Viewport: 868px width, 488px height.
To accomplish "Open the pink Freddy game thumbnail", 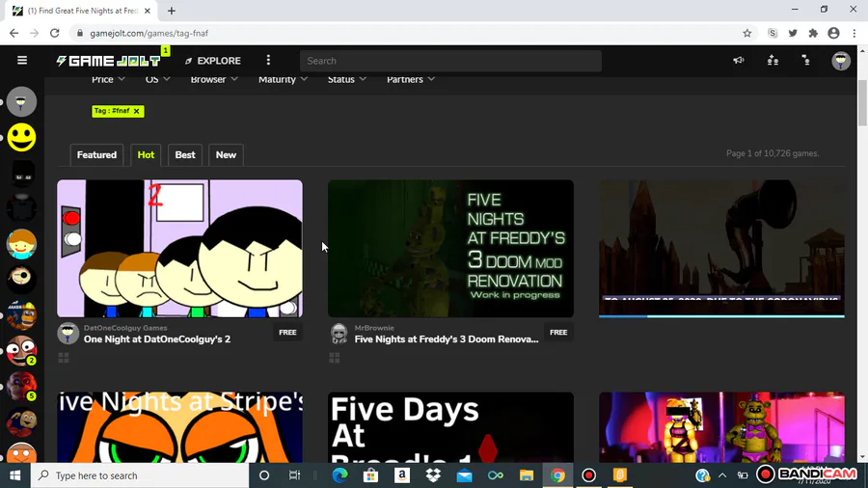I will (x=721, y=427).
